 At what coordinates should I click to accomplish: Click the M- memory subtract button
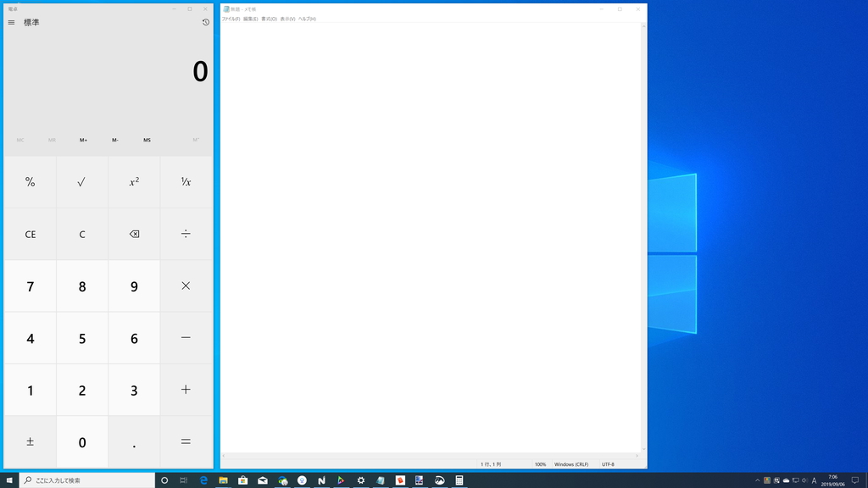coord(115,140)
